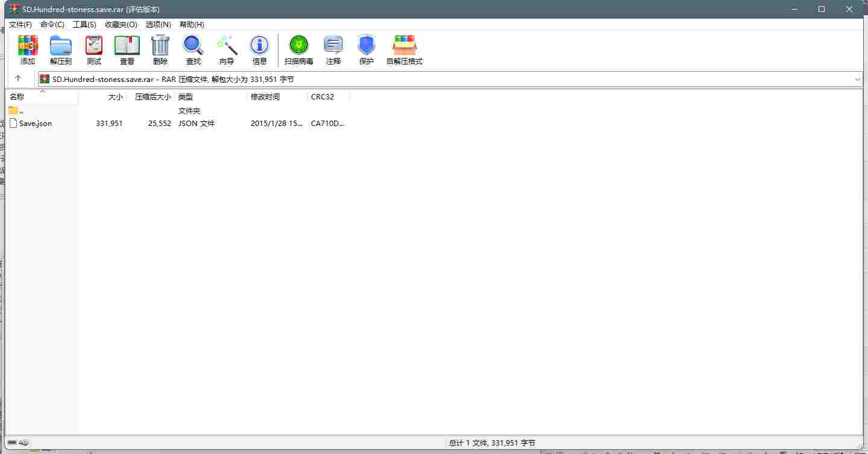
Task: Sort by Modified (修改时间) column header
Action: pos(277,96)
